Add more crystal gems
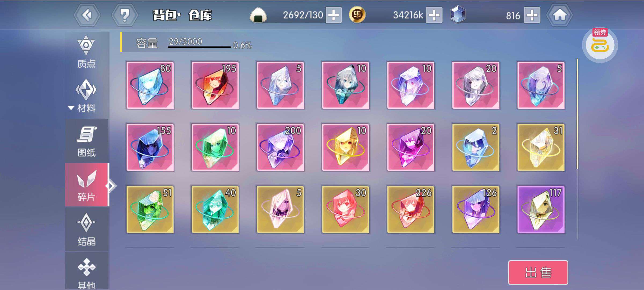 pos(532,15)
